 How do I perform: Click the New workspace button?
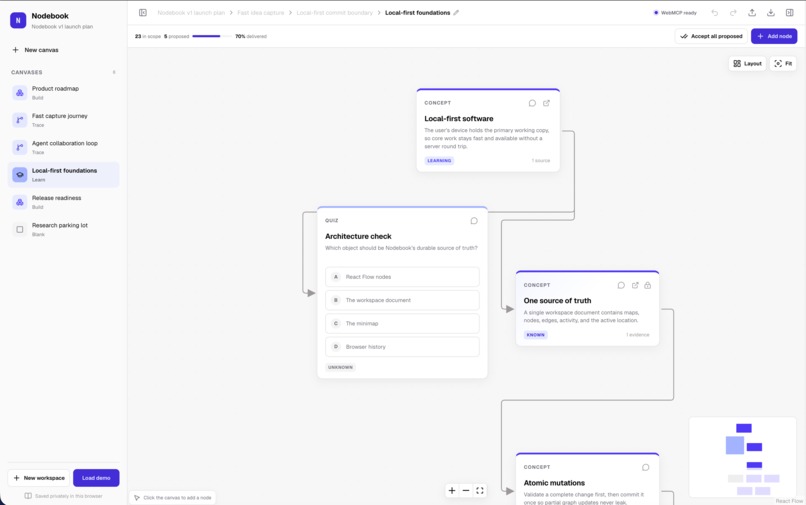point(39,478)
